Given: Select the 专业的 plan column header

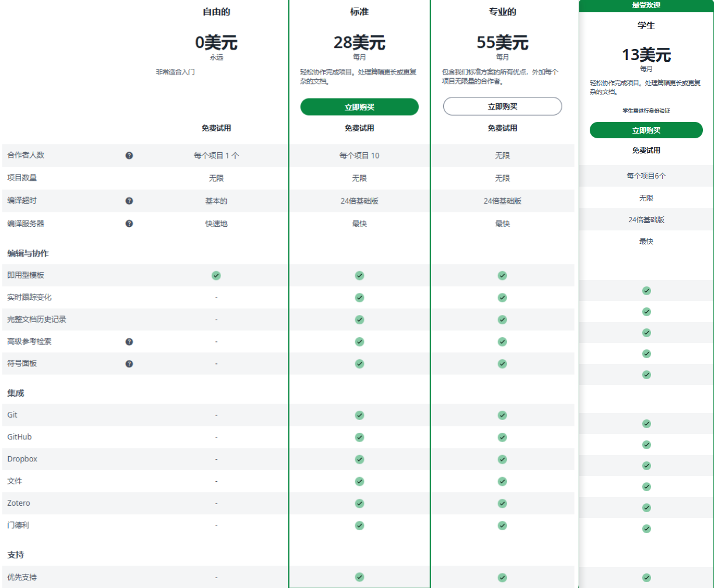Looking at the screenshot, I should point(502,12).
